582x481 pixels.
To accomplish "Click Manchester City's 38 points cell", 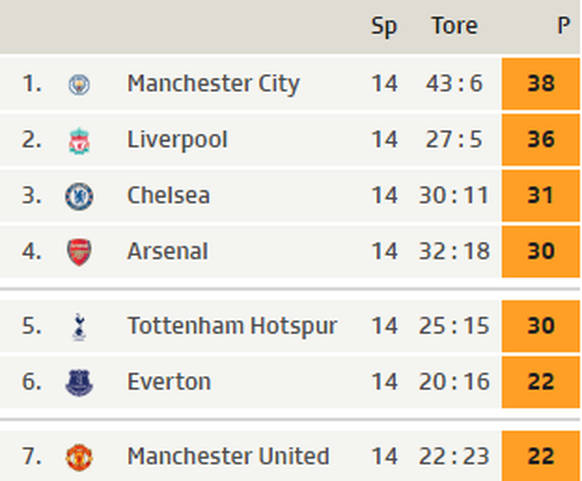I will click(x=540, y=84).
